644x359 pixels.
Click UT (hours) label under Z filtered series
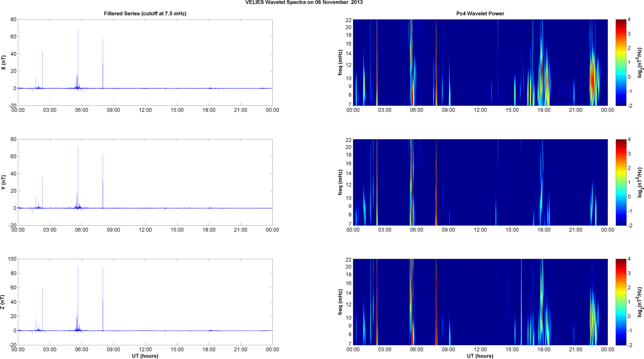pyautogui.click(x=145, y=356)
